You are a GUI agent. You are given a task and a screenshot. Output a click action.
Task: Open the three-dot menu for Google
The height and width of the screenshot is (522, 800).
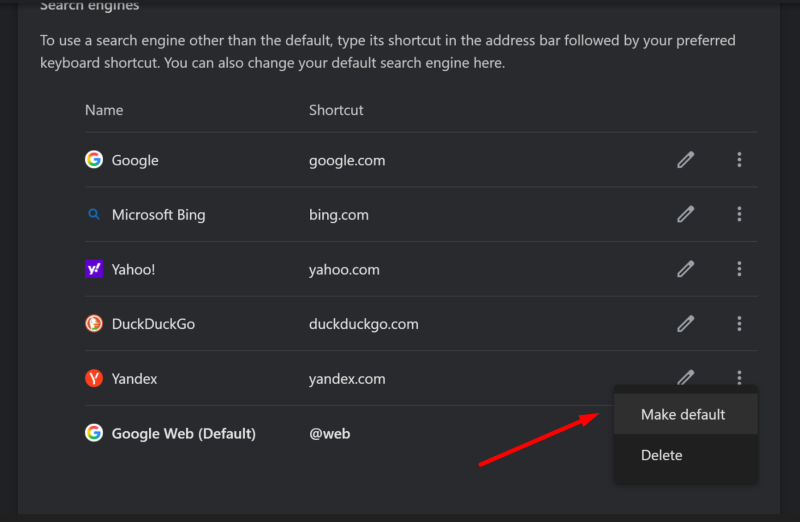click(x=739, y=160)
